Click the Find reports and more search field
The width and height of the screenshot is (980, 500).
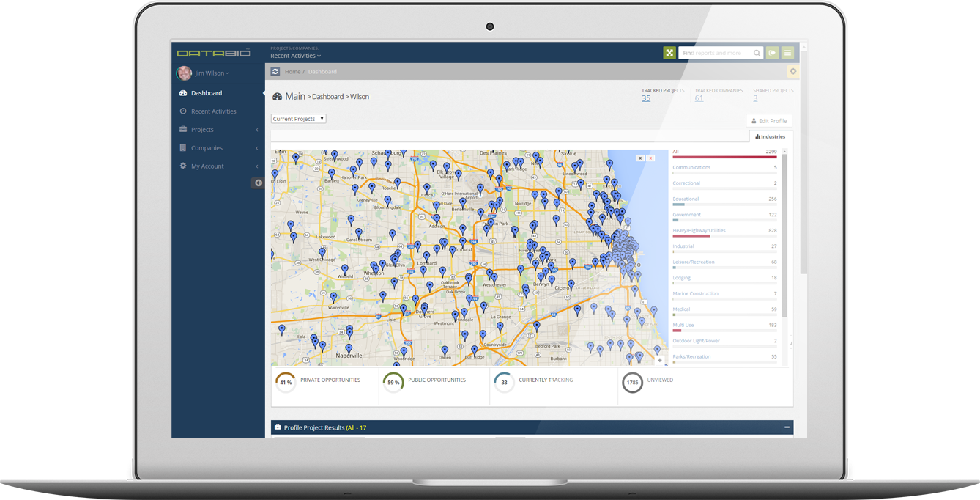coord(714,52)
